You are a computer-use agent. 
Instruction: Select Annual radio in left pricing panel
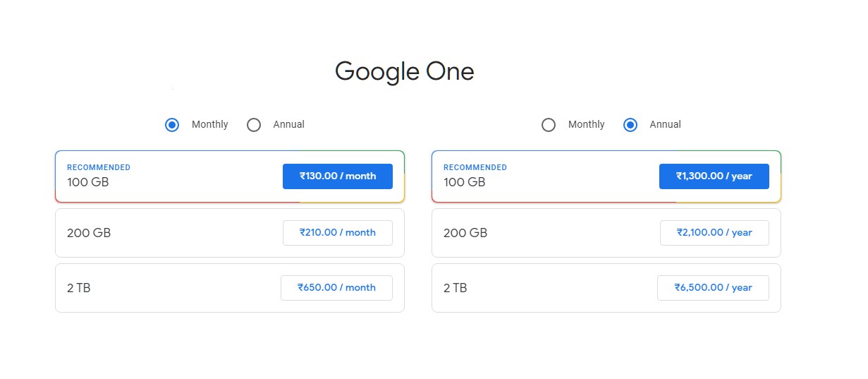pyautogui.click(x=254, y=125)
